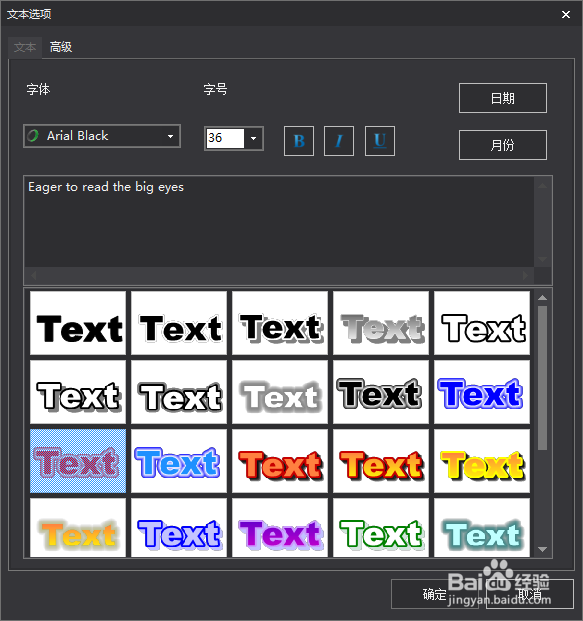Click the style list scroll-up arrow
This screenshot has height=621, width=583.
pyautogui.click(x=543, y=298)
